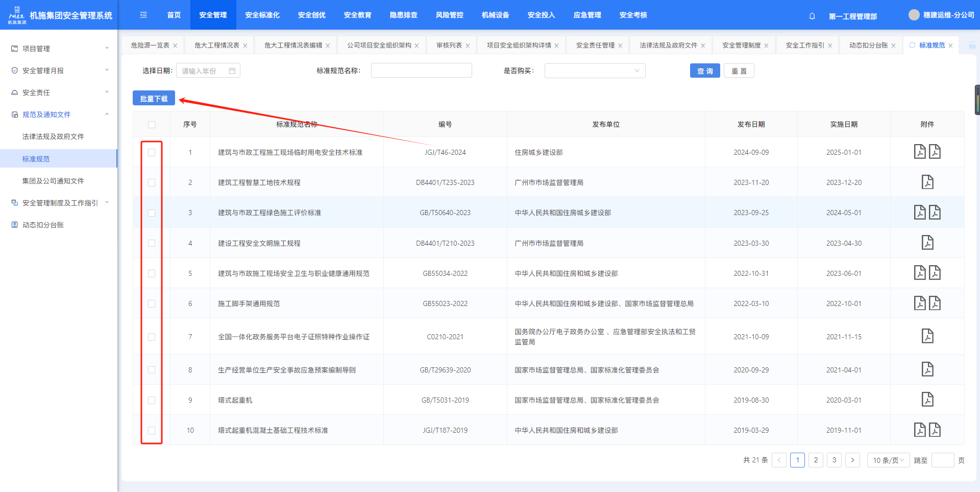Toggle the sidebar collapse hamburger icon
Viewport: 980px width, 492px height.
(x=143, y=15)
